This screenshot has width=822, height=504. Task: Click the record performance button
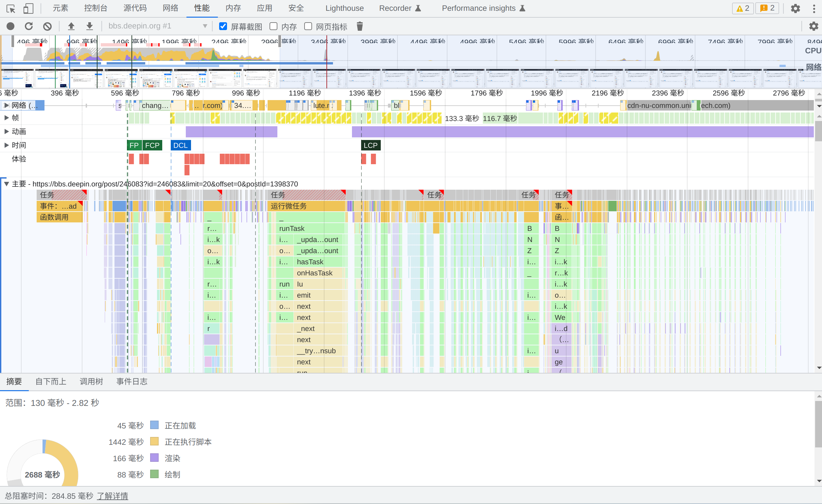[11, 26]
